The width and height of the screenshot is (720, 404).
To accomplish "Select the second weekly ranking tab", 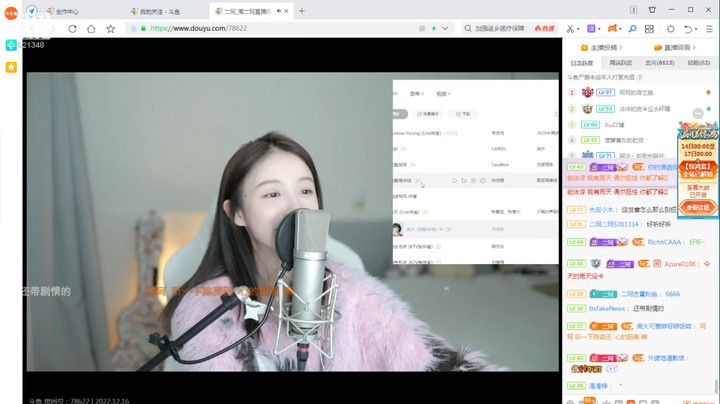I will click(x=620, y=63).
